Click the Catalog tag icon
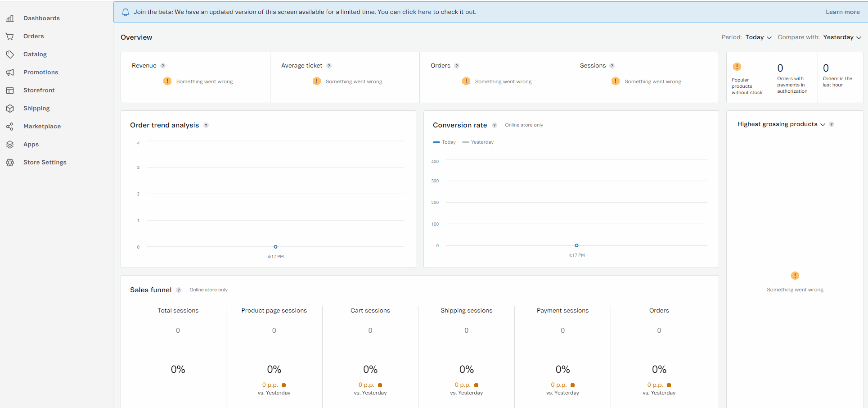 [x=10, y=54]
